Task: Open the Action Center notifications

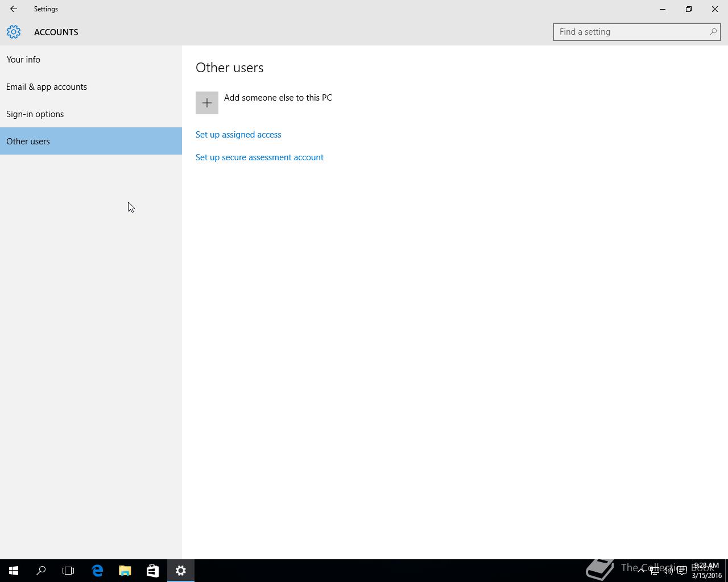Action: point(682,571)
